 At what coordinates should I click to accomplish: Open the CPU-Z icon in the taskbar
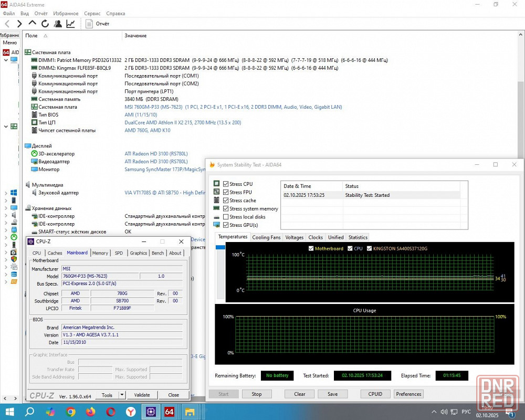[x=150, y=412]
